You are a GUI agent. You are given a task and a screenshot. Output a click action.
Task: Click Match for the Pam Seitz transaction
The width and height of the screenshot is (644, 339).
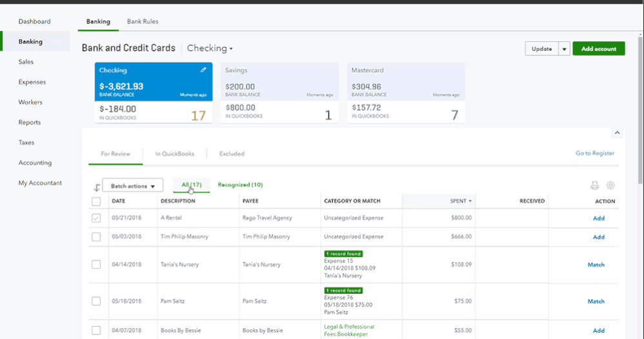(596, 301)
